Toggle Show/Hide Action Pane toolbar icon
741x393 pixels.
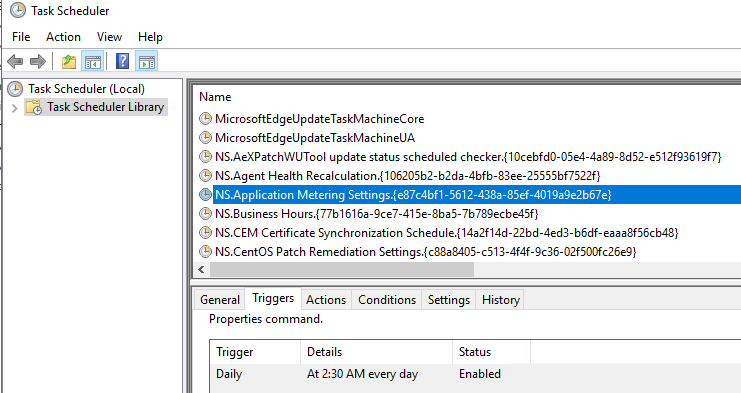pyautogui.click(x=146, y=61)
